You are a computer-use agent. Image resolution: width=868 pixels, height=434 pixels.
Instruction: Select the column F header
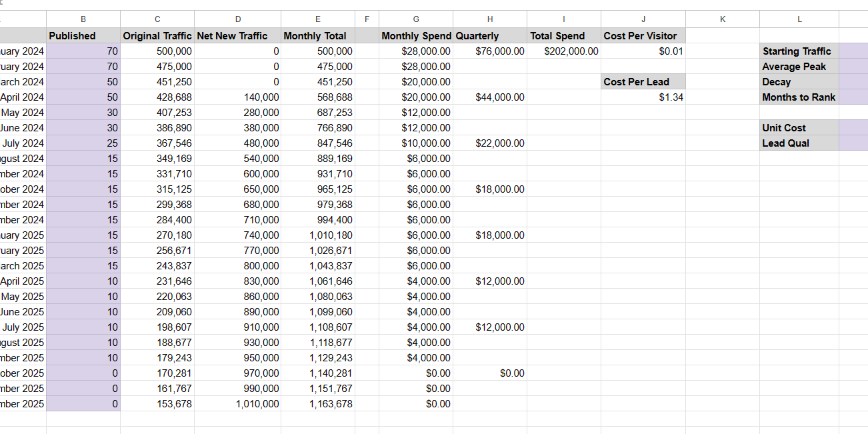point(367,19)
